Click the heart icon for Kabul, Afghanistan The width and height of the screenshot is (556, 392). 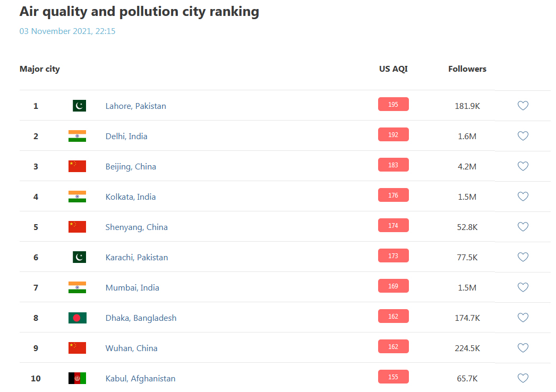tap(523, 378)
